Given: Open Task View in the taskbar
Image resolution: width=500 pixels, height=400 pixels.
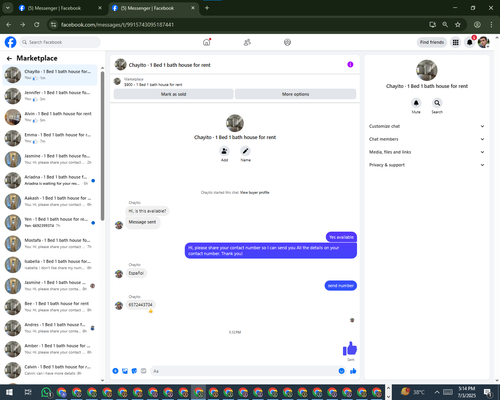Looking at the screenshot, I should point(28,392).
